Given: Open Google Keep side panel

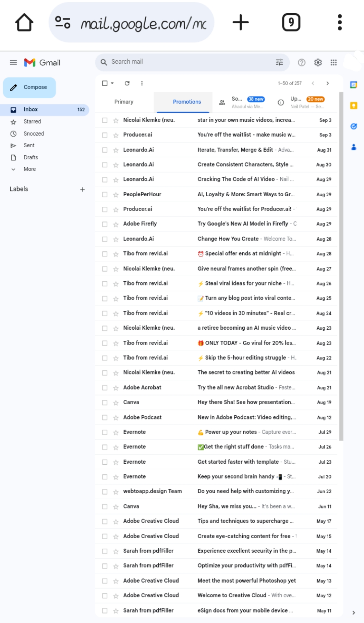Looking at the screenshot, I should point(353,106).
